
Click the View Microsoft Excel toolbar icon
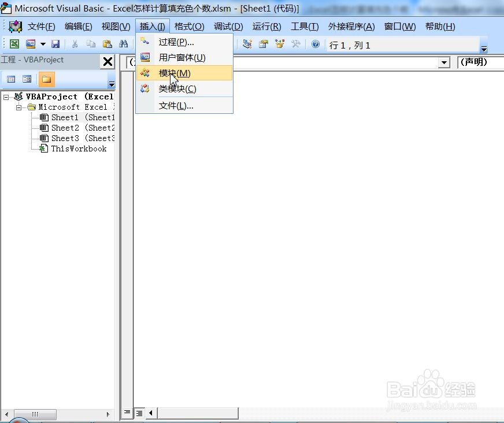(x=14, y=44)
